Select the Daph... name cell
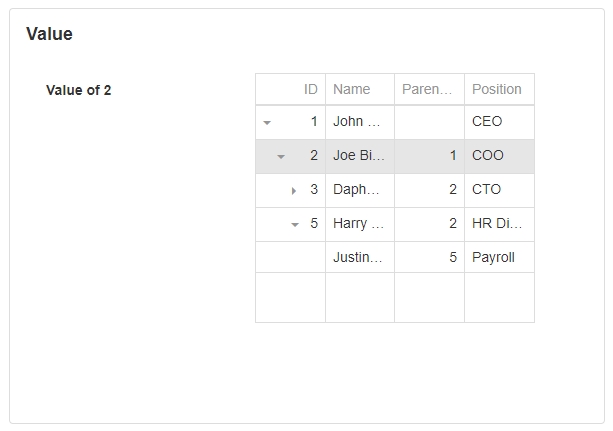Viewport: 613px width, 431px height. pyautogui.click(x=358, y=190)
